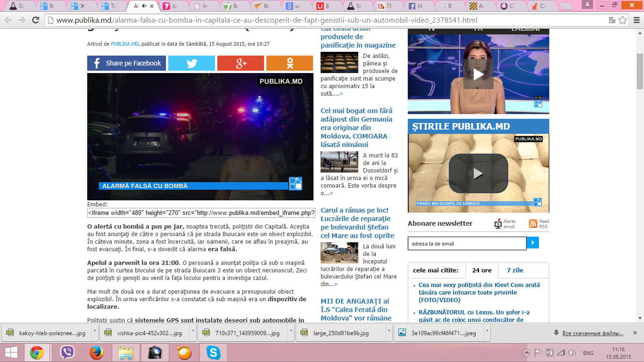Open MII DE ANGAJAȚI Calea Ferată headline
The width and height of the screenshot is (644, 362).
pyautogui.click(x=356, y=310)
